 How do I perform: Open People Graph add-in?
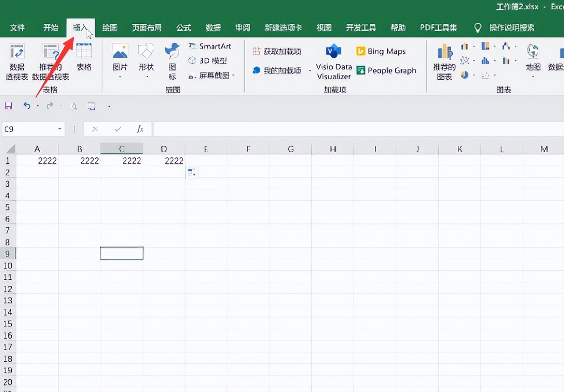[386, 70]
